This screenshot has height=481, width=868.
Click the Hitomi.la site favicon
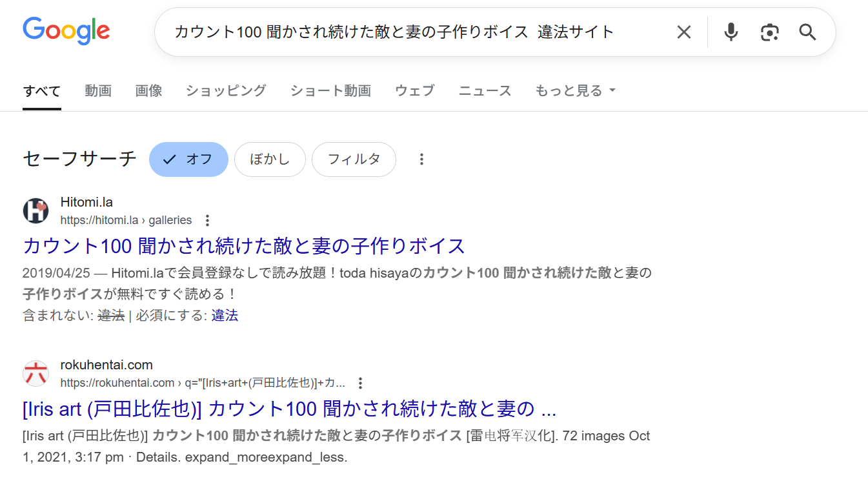[x=35, y=210]
